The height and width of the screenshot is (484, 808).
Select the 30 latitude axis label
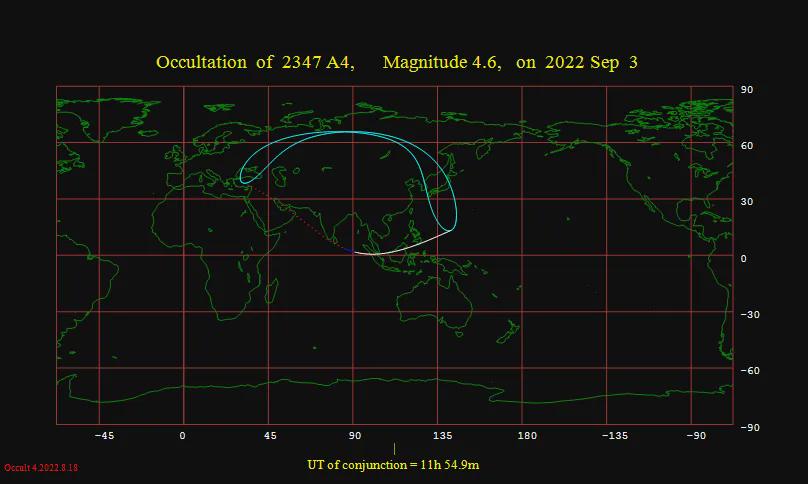745,202
